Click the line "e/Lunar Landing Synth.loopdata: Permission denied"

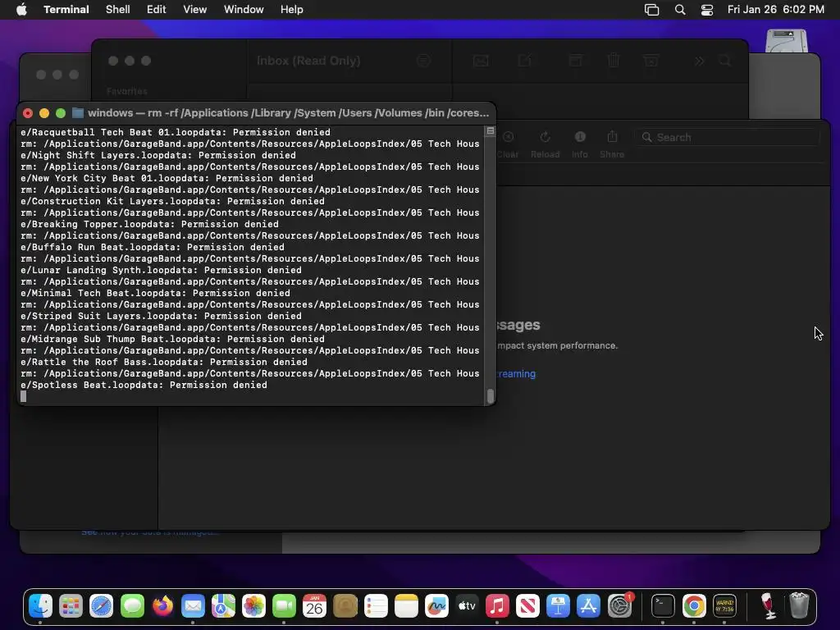click(161, 271)
